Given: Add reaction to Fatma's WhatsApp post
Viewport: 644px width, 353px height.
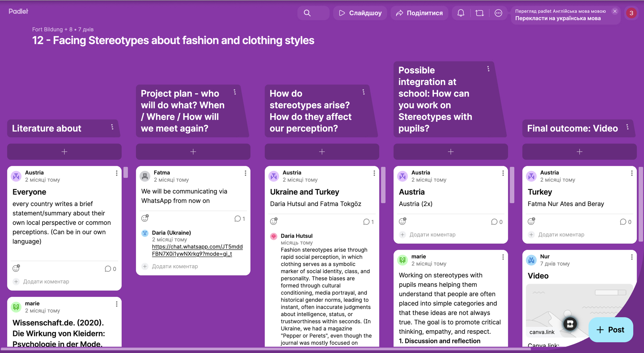Looking at the screenshot, I should 145,218.
